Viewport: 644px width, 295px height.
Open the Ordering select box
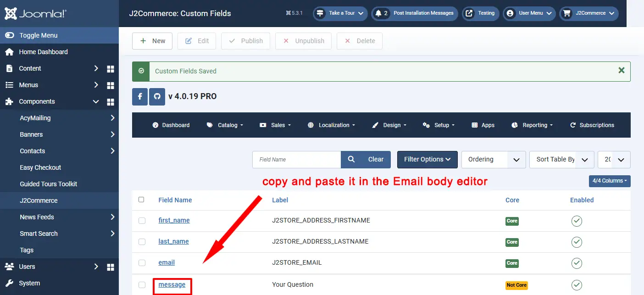[494, 160]
